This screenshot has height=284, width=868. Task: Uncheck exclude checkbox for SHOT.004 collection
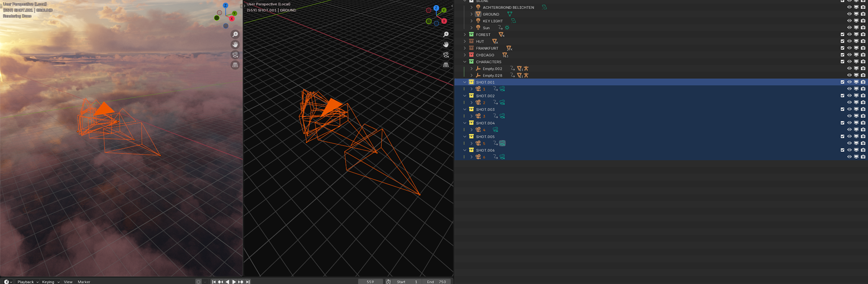(x=842, y=123)
